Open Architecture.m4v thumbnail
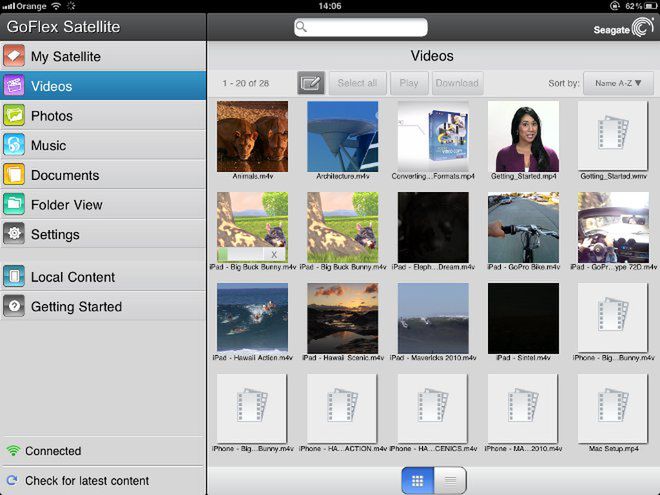Viewport: 660px width, 495px height. pyautogui.click(x=343, y=136)
